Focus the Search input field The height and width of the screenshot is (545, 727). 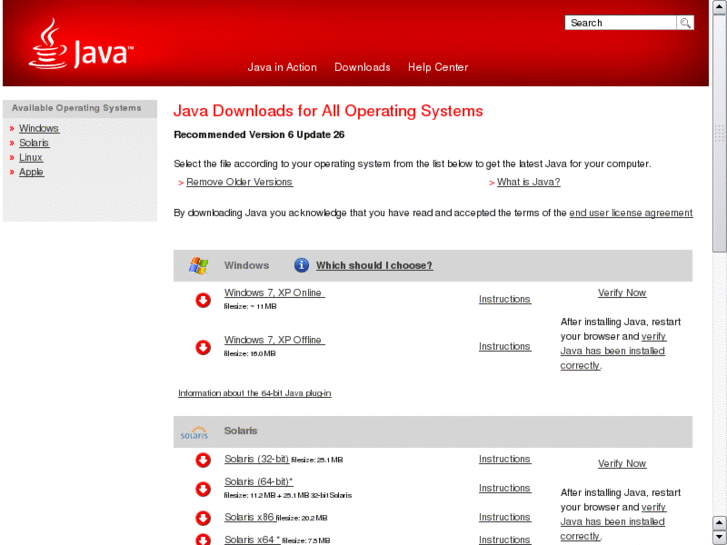[620, 23]
